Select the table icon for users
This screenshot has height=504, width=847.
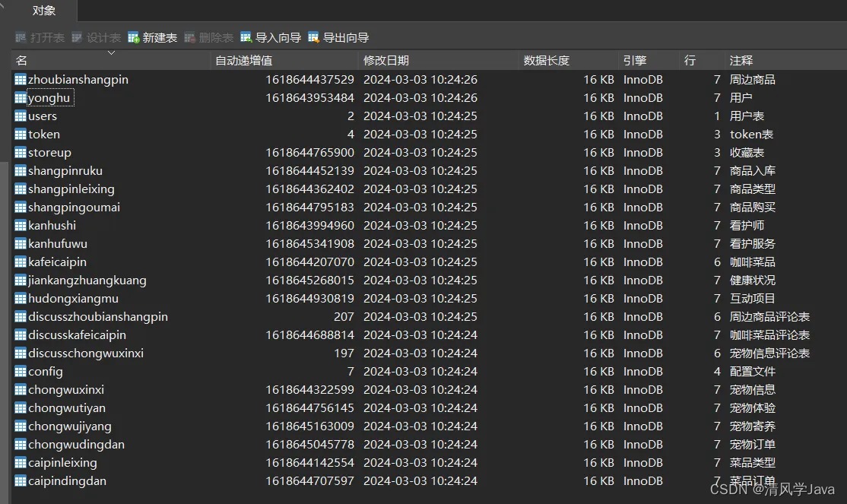click(21, 116)
